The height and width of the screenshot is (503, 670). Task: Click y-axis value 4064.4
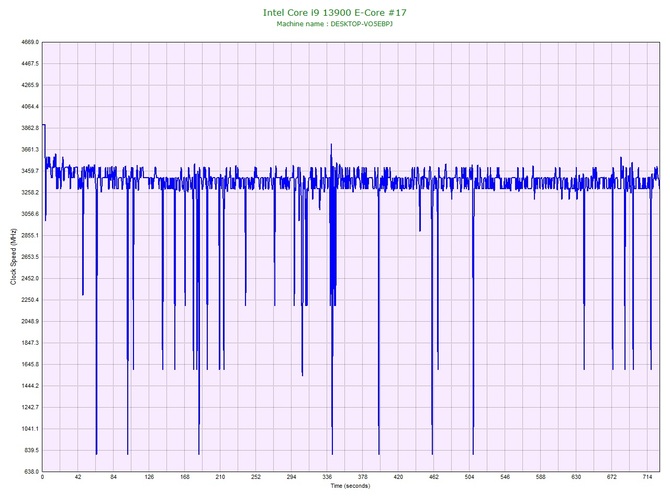point(30,106)
